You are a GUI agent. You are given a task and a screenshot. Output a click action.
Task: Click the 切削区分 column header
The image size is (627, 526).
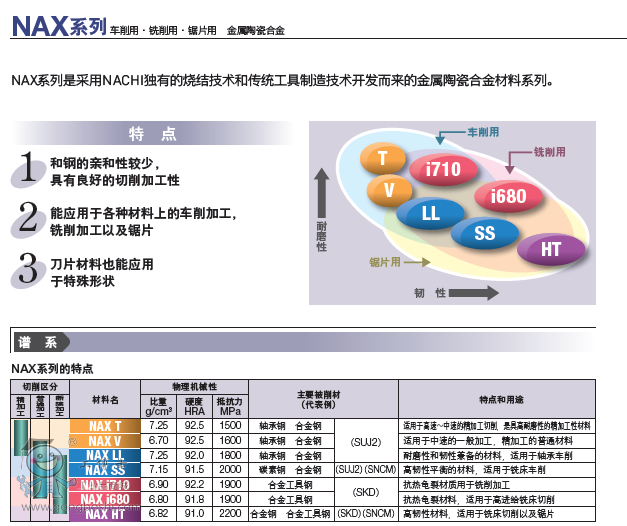coord(40,387)
